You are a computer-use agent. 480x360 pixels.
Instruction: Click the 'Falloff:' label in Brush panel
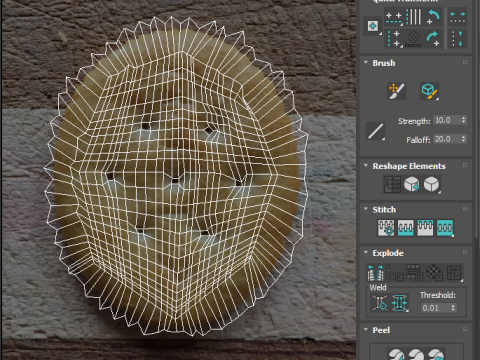pos(418,140)
